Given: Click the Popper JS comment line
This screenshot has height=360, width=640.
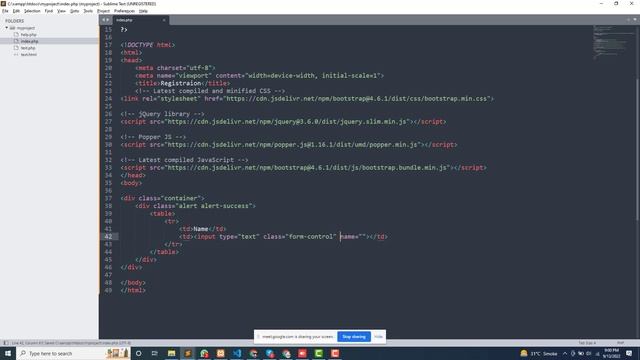Looking at the screenshot, I should (x=153, y=137).
